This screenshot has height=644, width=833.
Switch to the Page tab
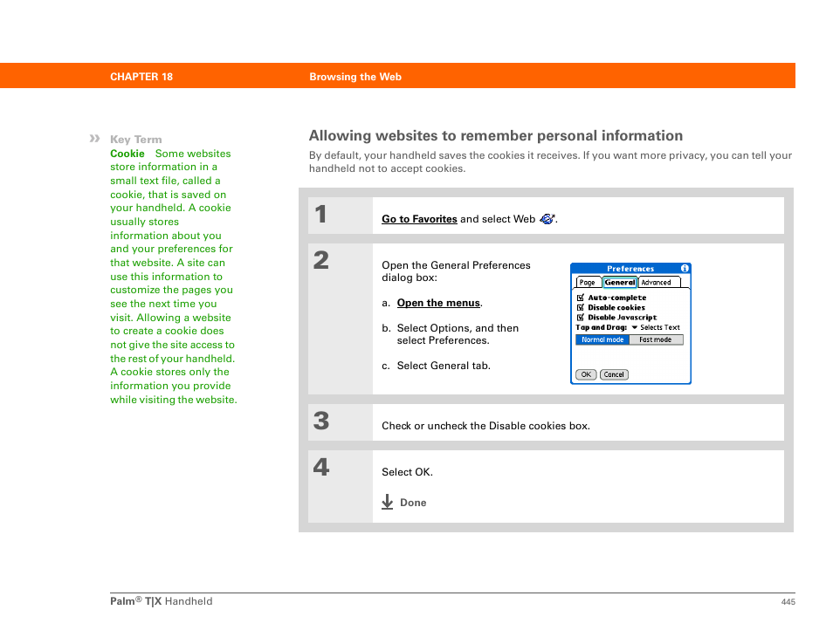tap(588, 283)
